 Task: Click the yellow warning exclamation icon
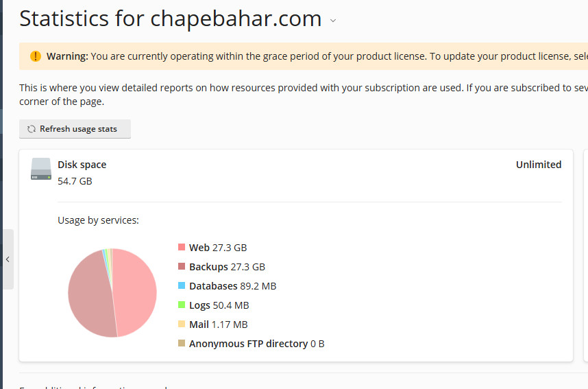click(35, 56)
